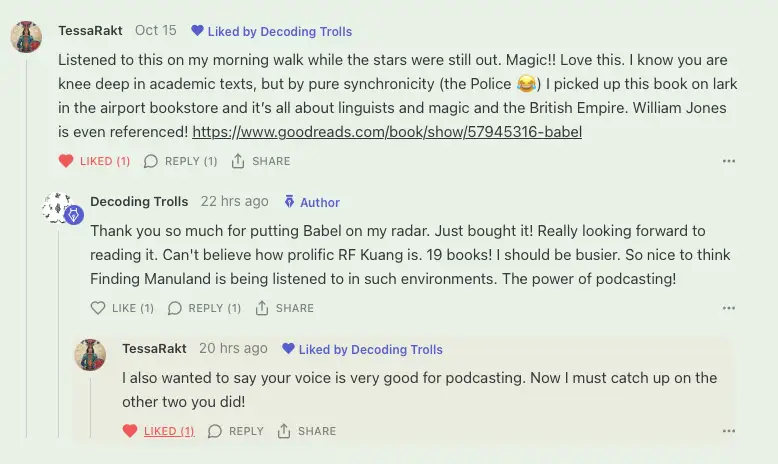Open TessaRakt profile name on first comment

[90, 31]
